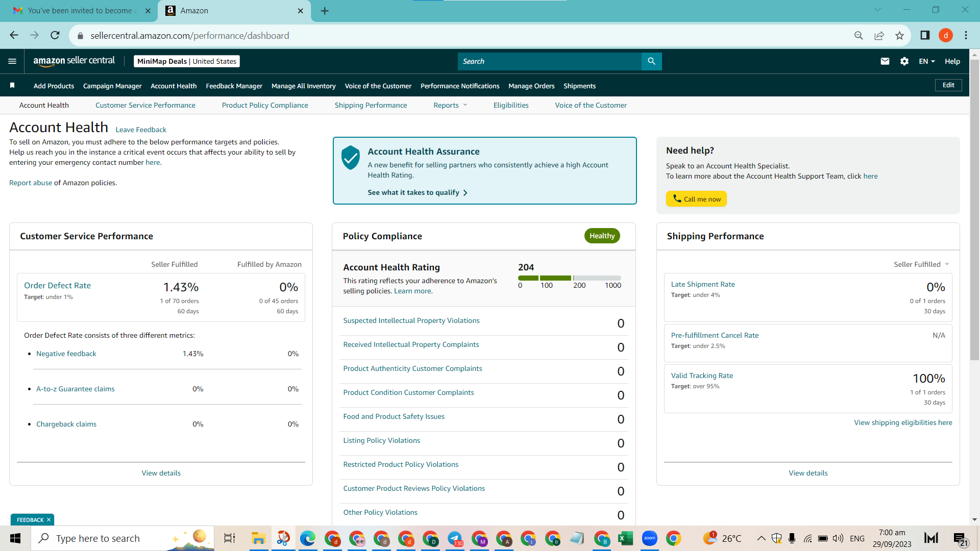Open A-to-z Guarantee claims link
Viewport: 980px width, 551px height.
click(x=75, y=389)
